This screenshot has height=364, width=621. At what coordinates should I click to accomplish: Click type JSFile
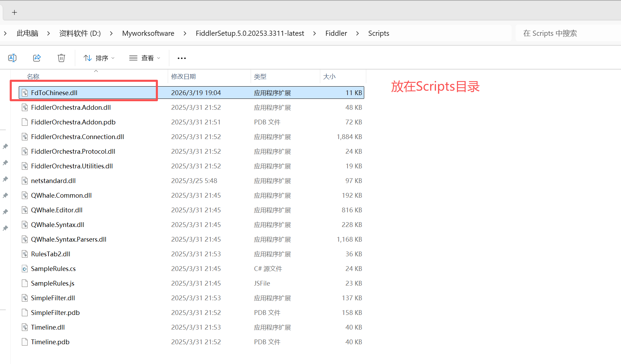point(262,283)
